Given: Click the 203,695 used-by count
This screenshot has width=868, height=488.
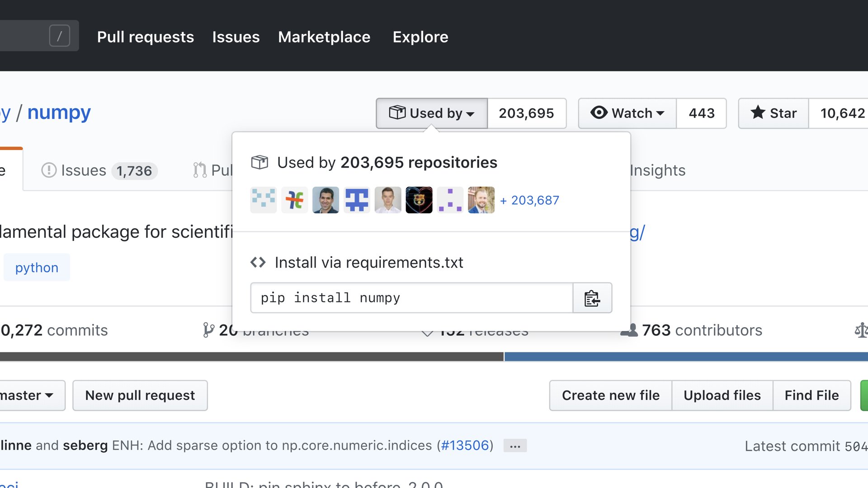Looking at the screenshot, I should [x=527, y=113].
